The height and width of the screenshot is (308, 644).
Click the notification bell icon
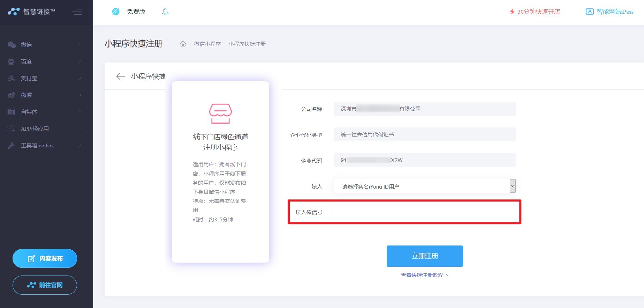pyautogui.click(x=165, y=12)
